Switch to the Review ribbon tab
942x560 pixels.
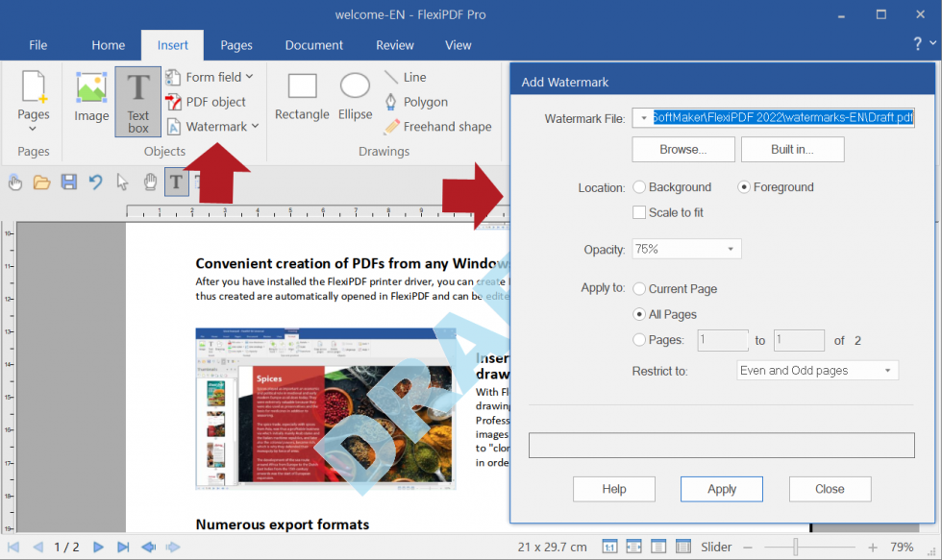click(394, 44)
